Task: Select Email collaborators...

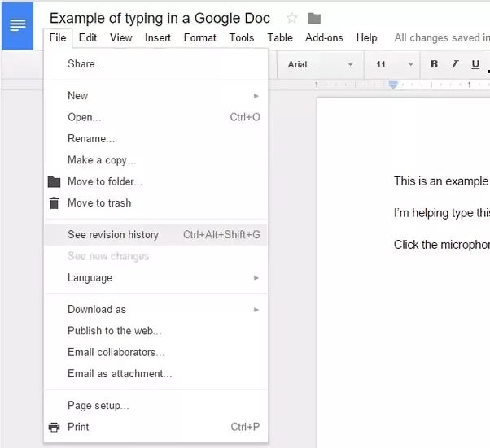Action: coord(155,352)
